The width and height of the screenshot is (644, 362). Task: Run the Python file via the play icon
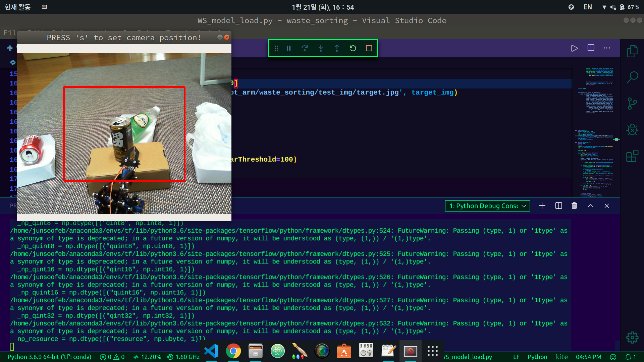pos(574,48)
